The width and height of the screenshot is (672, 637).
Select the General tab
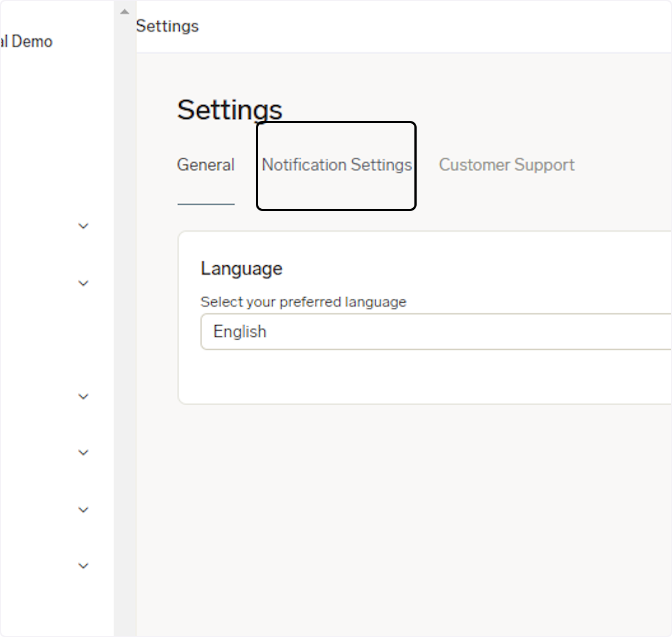pos(206,165)
